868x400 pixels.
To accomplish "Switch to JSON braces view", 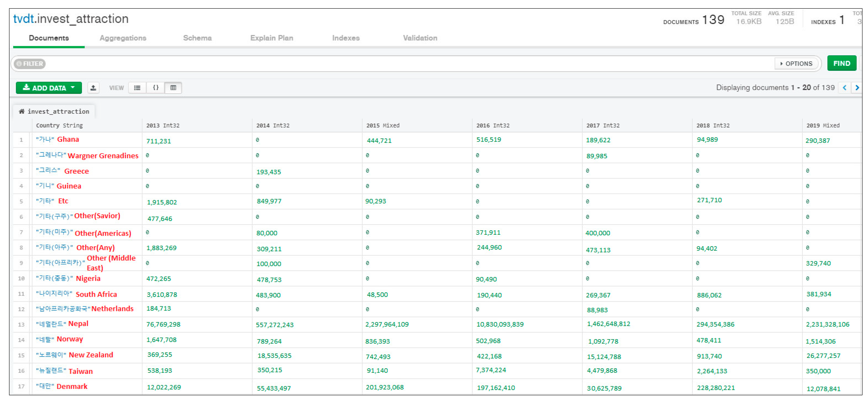I will point(156,88).
